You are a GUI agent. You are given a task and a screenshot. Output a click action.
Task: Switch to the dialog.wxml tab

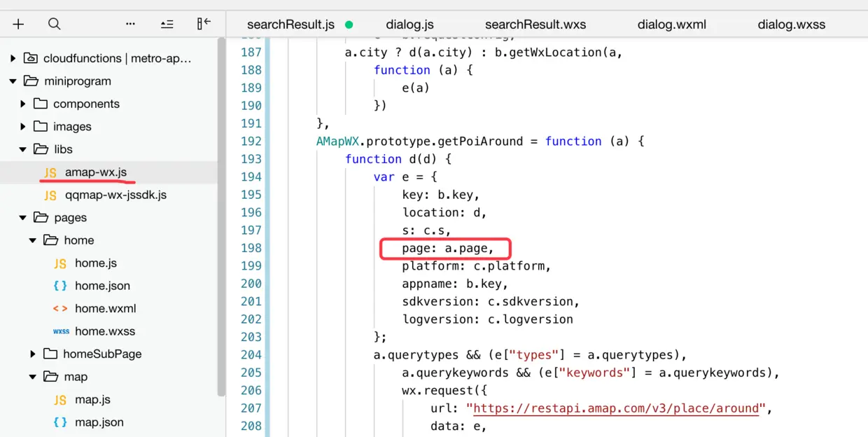click(672, 25)
